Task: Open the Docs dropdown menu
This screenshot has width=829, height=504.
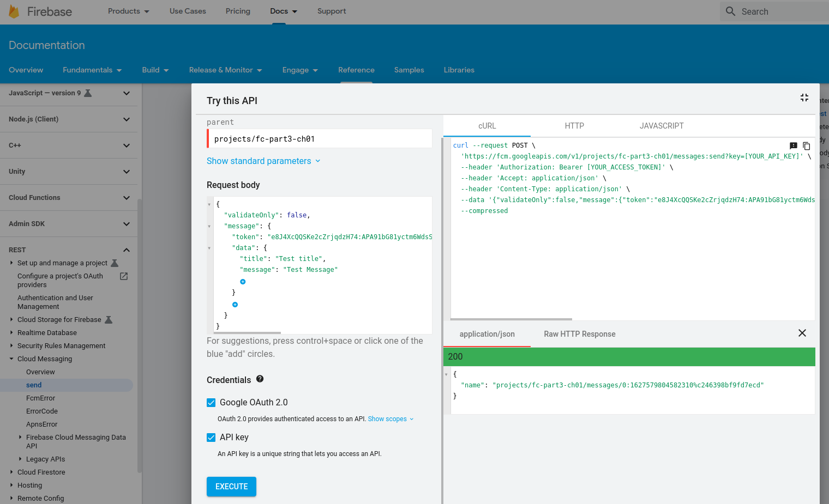Action: point(284,11)
